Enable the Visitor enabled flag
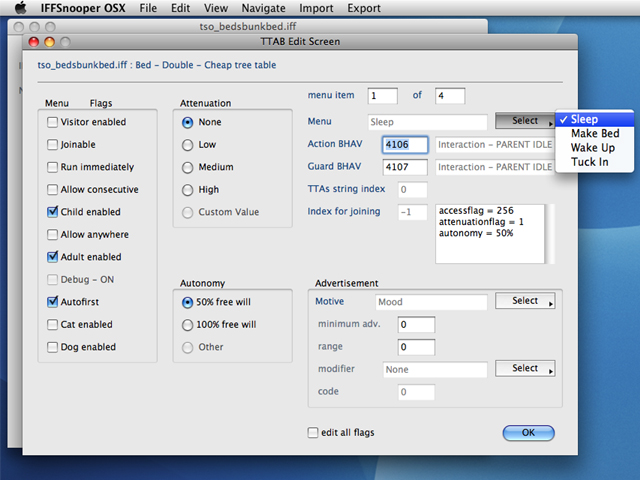The image size is (640, 480). 52,122
